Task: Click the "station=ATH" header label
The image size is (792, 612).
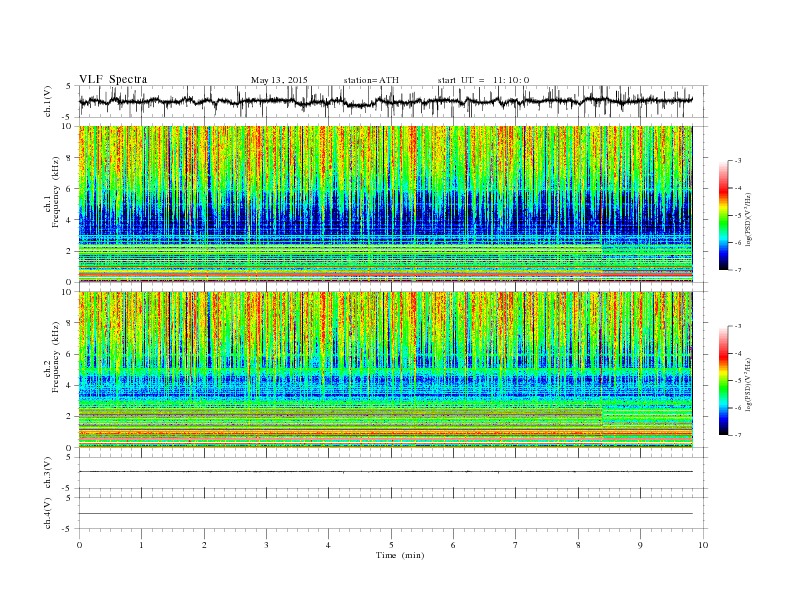Action: [x=371, y=80]
